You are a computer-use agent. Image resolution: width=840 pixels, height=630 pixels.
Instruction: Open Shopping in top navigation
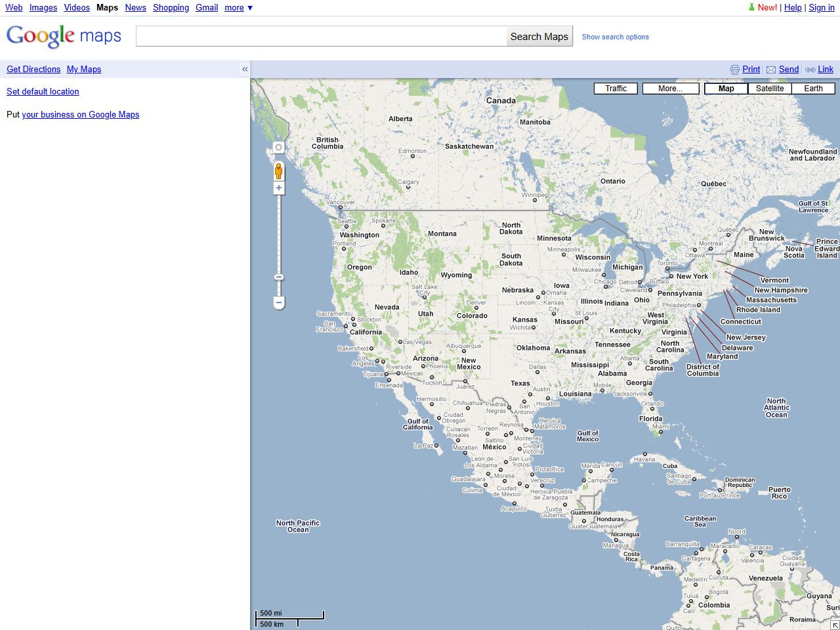tap(171, 8)
